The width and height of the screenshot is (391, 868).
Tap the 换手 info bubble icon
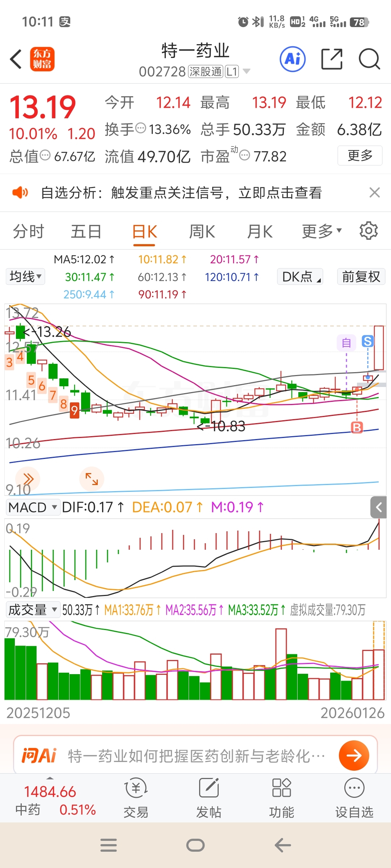[x=140, y=128]
